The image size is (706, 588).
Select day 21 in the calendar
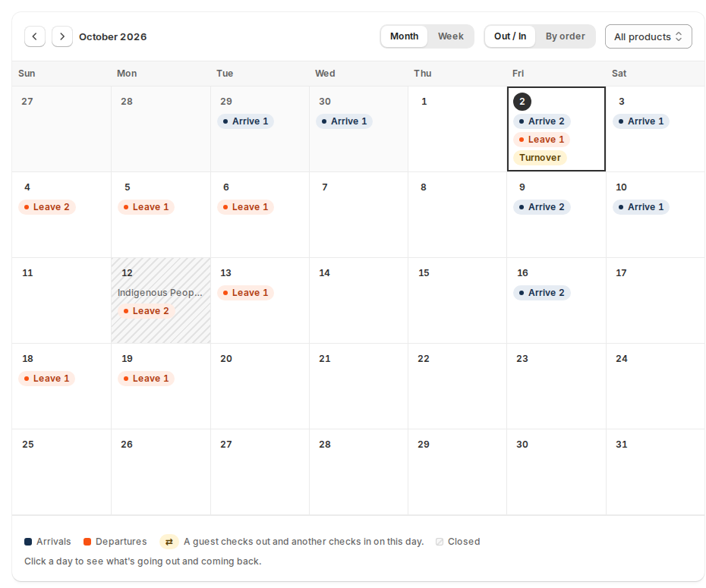click(358, 386)
